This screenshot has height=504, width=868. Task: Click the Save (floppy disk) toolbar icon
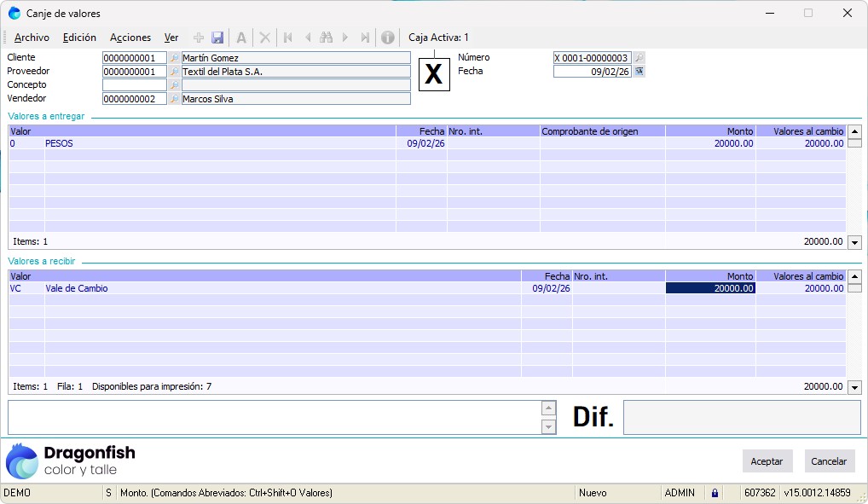pyautogui.click(x=217, y=38)
